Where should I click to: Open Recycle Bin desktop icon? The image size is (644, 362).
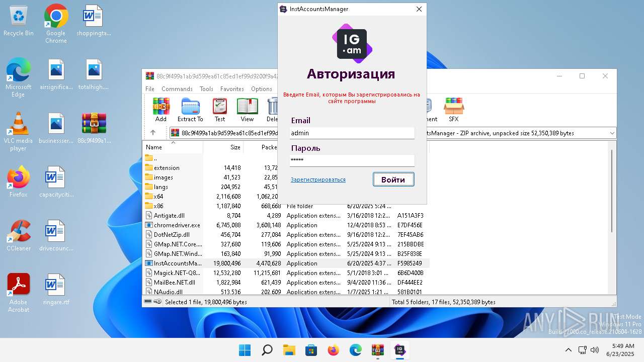point(19,21)
